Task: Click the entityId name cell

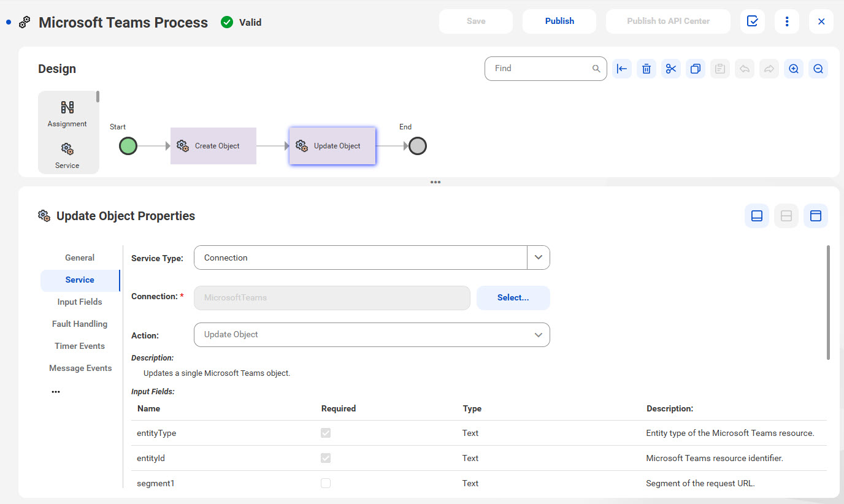Action: pyautogui.click(x=151, y=458)
